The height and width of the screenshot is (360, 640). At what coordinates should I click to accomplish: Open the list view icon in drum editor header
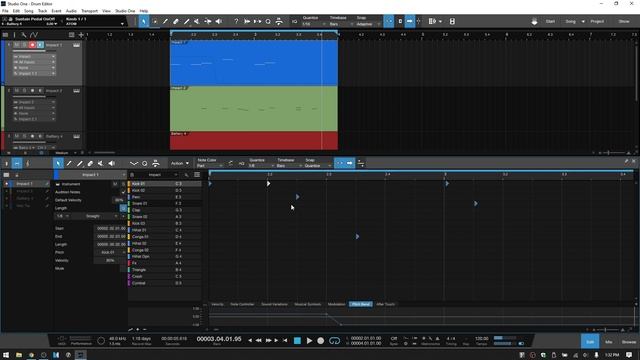tap(197, 175)
